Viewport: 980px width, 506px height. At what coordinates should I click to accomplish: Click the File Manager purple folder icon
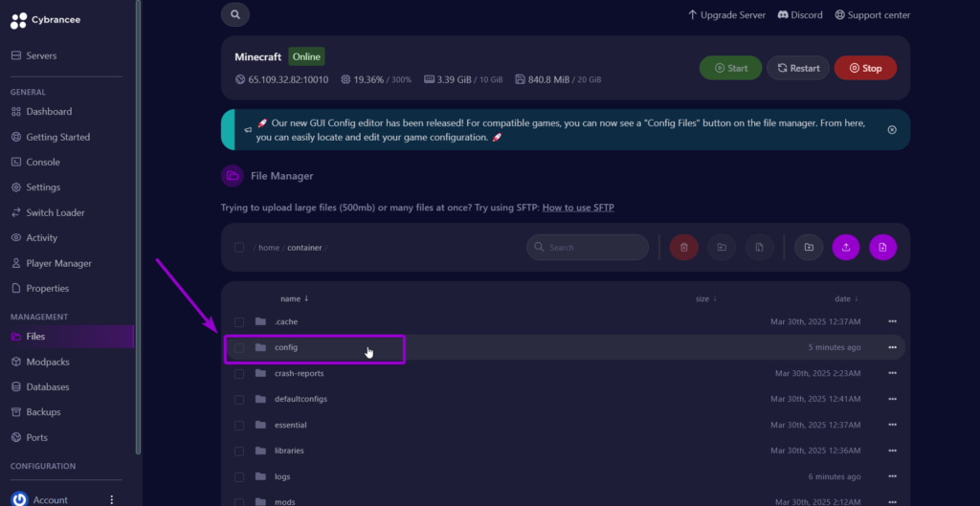pos(232,176)
